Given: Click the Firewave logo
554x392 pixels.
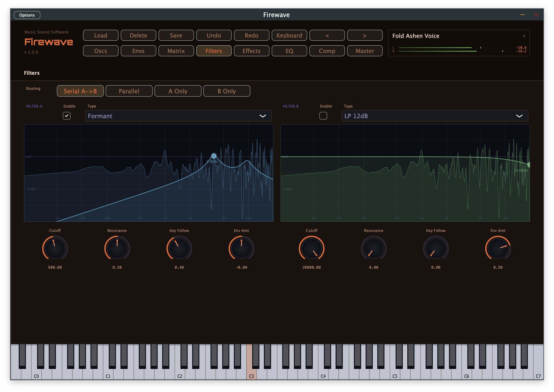Looking at the screenshot, I should pyautogui.click(x=49, y=42).
